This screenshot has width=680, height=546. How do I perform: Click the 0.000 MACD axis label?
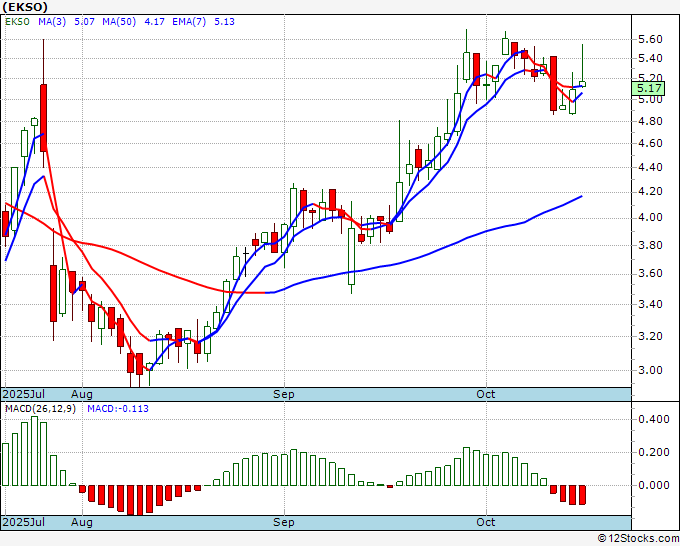pos(654,486)
